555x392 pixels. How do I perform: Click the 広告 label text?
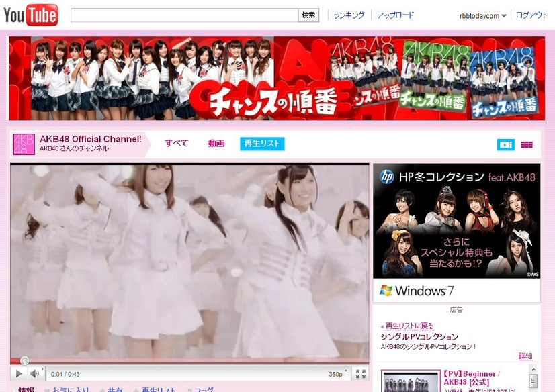click(456, 309)
